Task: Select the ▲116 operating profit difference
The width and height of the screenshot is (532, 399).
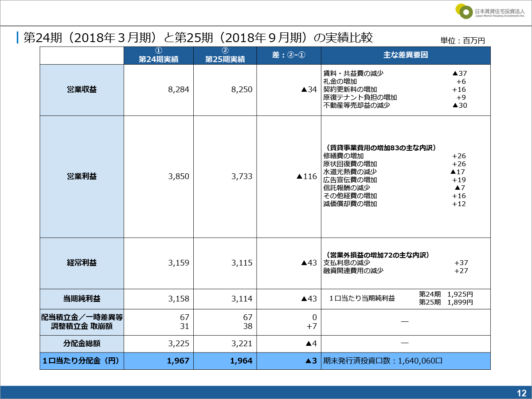Action: pyautogui.click(x=306, y=176)
